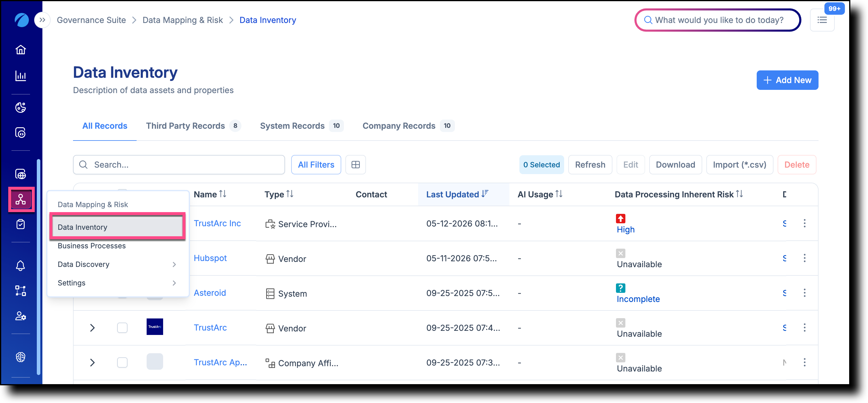This screenshot has height=403, width=868.
Task: Sort by Data Processing Inherent Risk
Action: [x=739, y=194]
